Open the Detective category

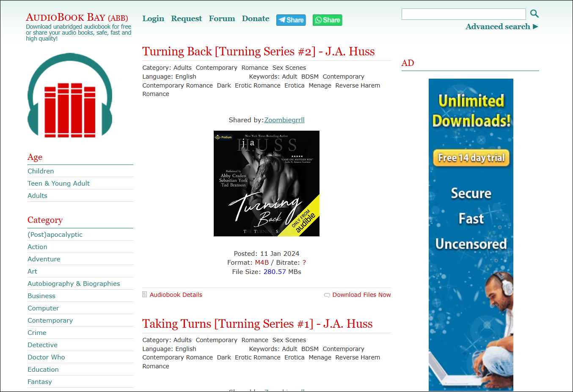click(x=43, y=345)
